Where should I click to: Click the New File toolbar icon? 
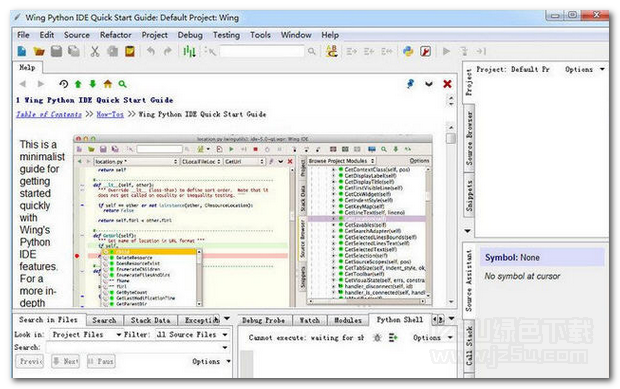(x=22, y=51)
